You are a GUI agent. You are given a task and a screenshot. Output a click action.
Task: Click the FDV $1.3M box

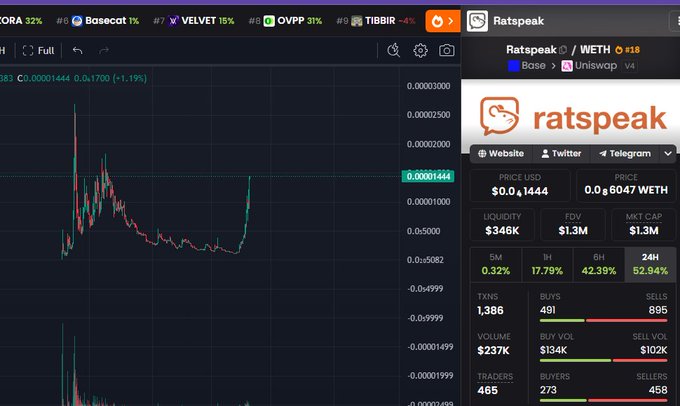573,224
